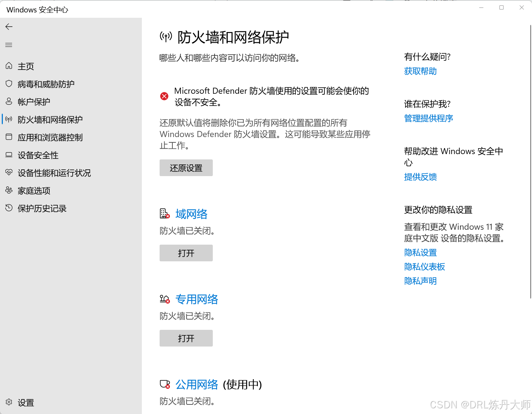Viewport: 532px width, 414px height.
Task: Open the hamburger navigation menu
Action: pos(9,45)
